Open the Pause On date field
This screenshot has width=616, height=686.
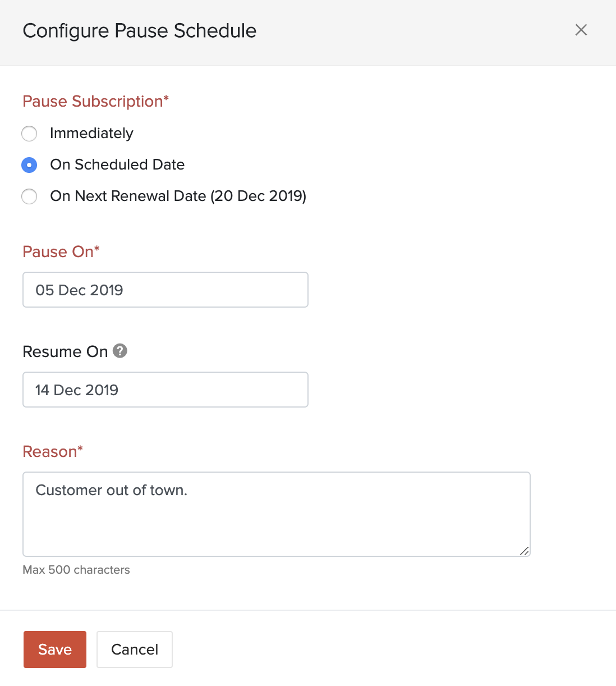tap(165, 290)
